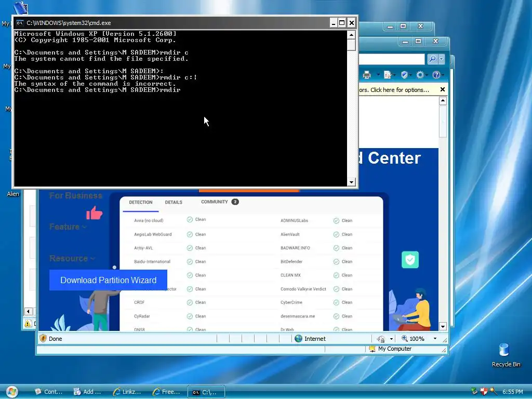Image resolution: width=532 pixels, height=399 pixels.
Task: Click the red thumbs-up icon on webpage
Action: click(94, 214)
